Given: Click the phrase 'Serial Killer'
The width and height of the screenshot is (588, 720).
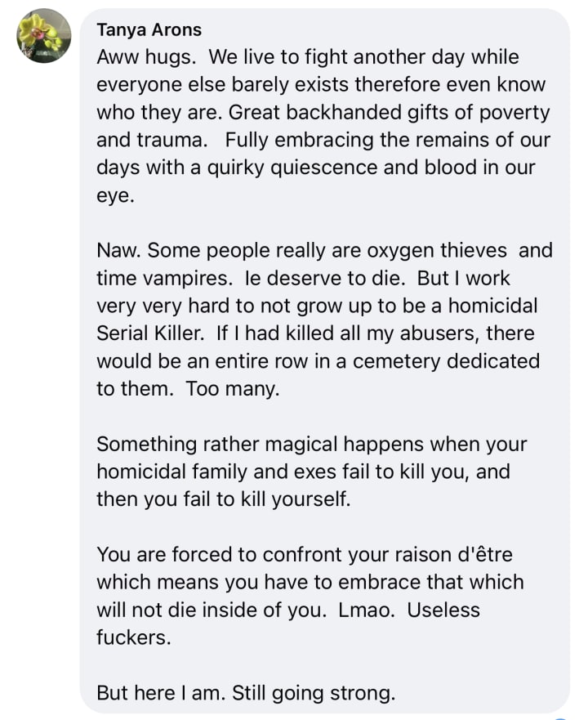Looking at the screenshot, I should (x=149, y=333).
